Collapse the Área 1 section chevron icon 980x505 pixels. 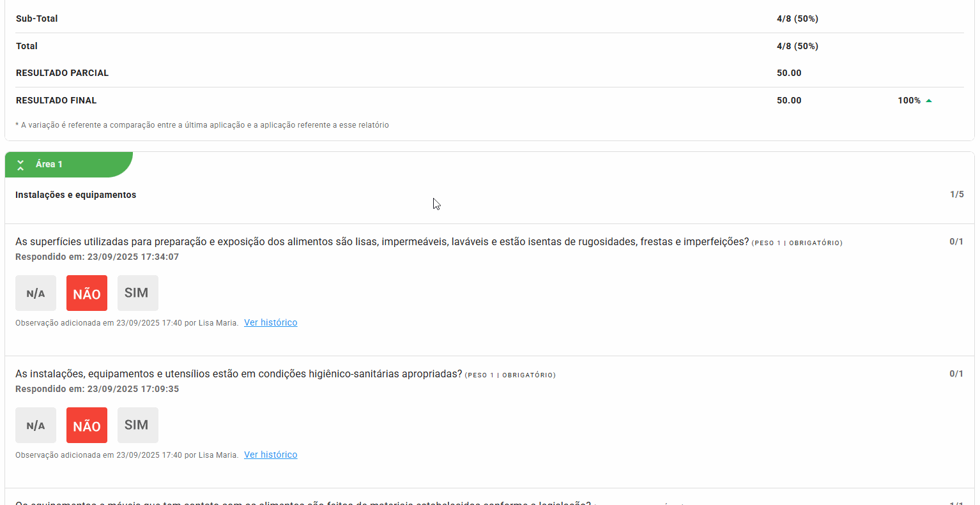20,165
